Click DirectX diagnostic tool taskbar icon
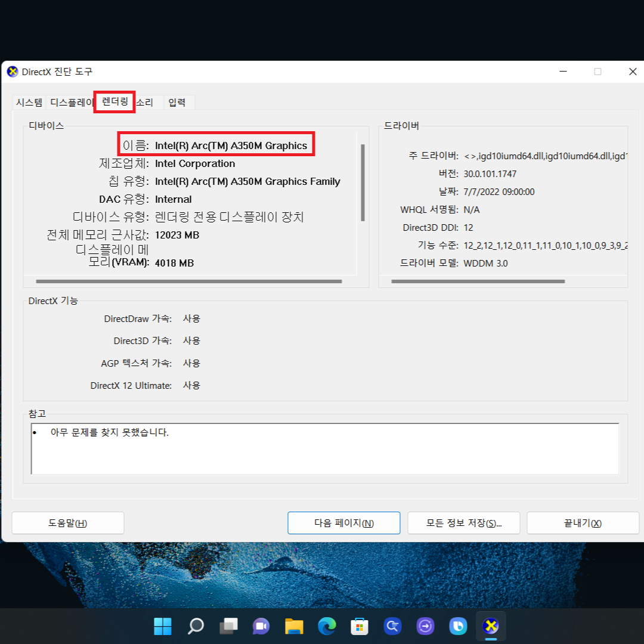Screen dimensions: 644x644 pos(491,626)
